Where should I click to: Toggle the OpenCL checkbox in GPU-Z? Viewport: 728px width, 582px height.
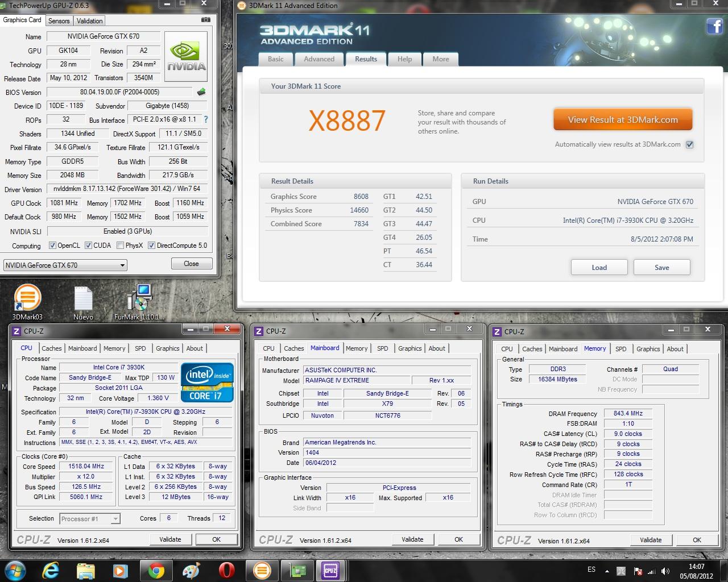point(52,246)
